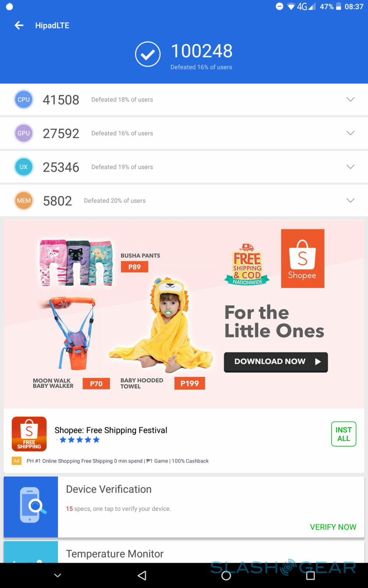Open the Temperature Monitor card
368x588 pixels.
(184, 552)
